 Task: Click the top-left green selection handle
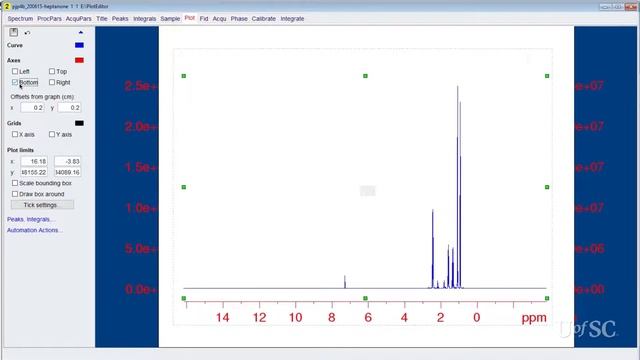(184, 76)
